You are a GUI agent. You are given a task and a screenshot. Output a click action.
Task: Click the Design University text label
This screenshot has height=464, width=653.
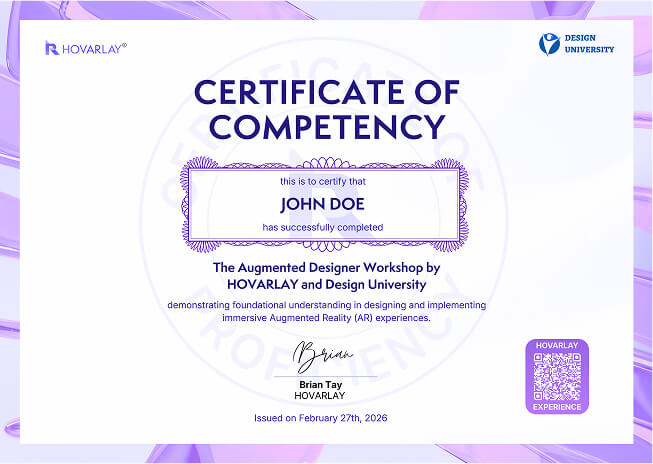(x=591, y=44)
